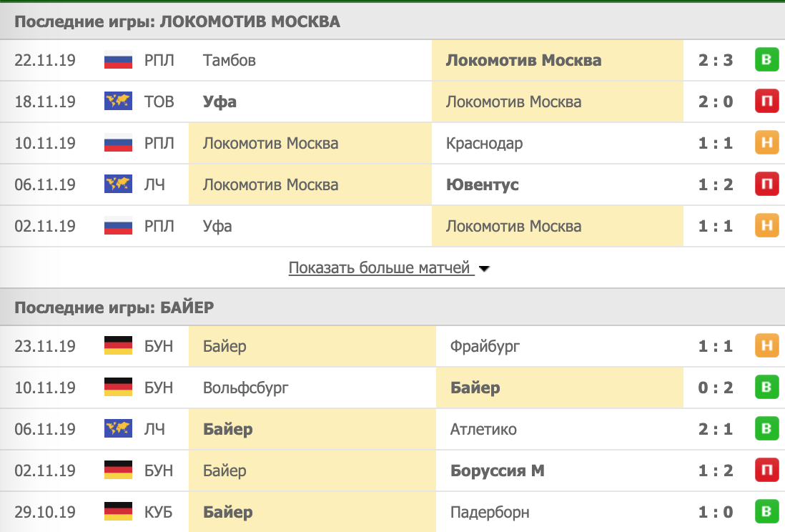Click the orange Н badge for Фрайбург match

click(766, 345)
